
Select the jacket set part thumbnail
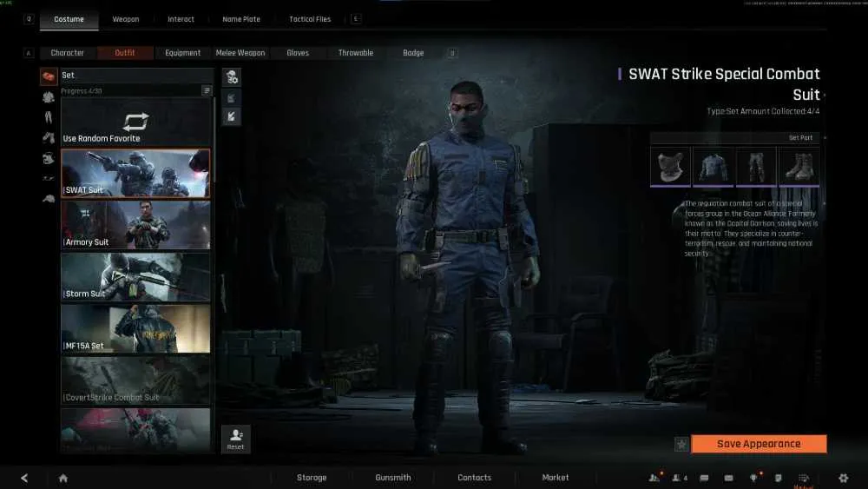pyautogui.click(x=713, y=167)
